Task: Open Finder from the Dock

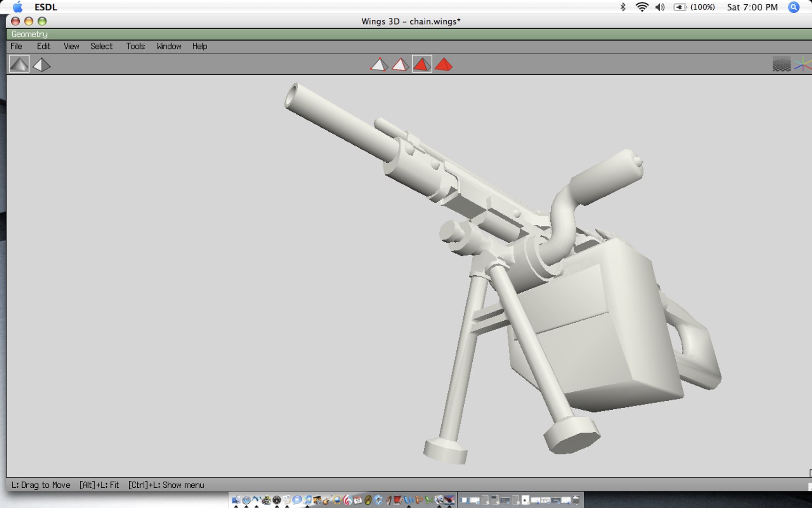Action: click(x=236, y=500)
